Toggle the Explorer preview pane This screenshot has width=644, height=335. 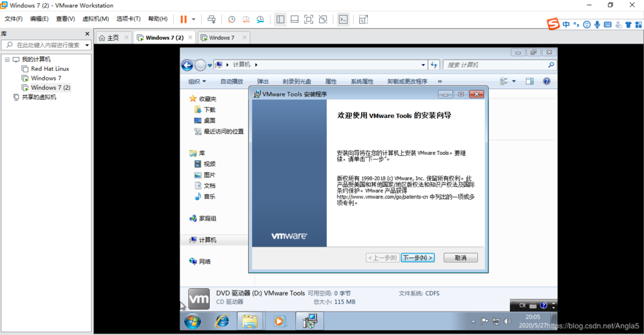tap(530, 81)
